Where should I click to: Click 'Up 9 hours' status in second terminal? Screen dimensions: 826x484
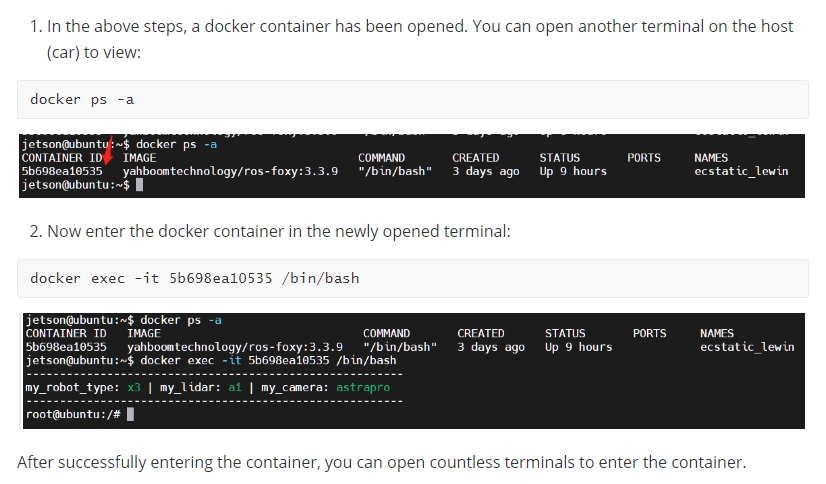click(578, 347)
